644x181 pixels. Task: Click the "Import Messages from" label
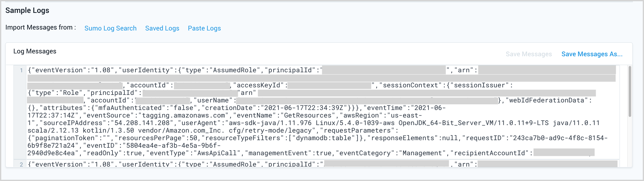[x=40, y=27]
